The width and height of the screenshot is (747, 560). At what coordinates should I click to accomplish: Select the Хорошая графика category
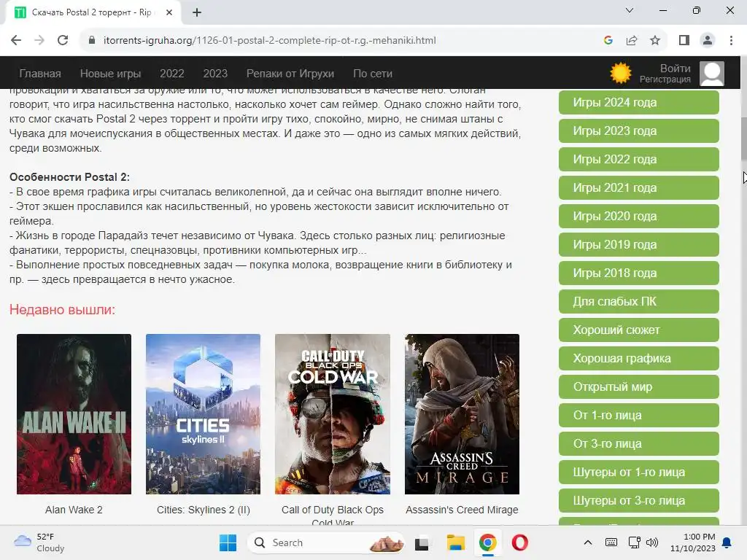639,359
